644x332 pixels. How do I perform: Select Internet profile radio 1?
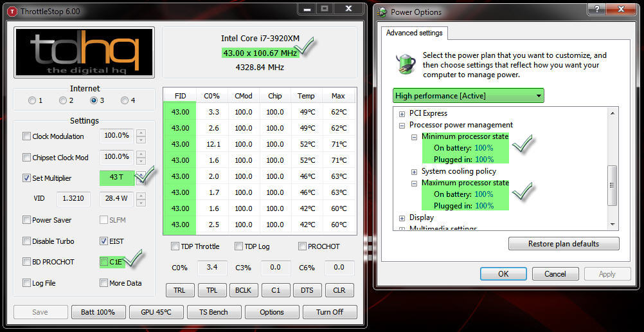(32, 100)
